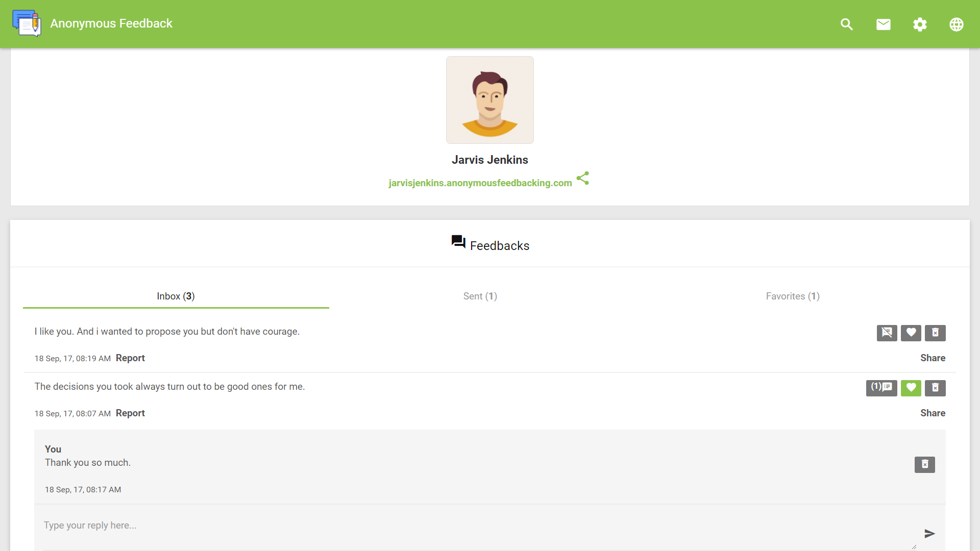Click the globe language icon
Image resolution: width=980 pixels, height=551 pixels.
coord(957,24)
